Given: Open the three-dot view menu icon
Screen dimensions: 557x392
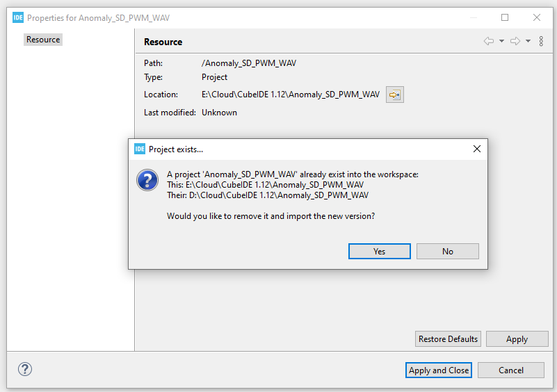Looking at the screenshot, I should pos(541,42).
